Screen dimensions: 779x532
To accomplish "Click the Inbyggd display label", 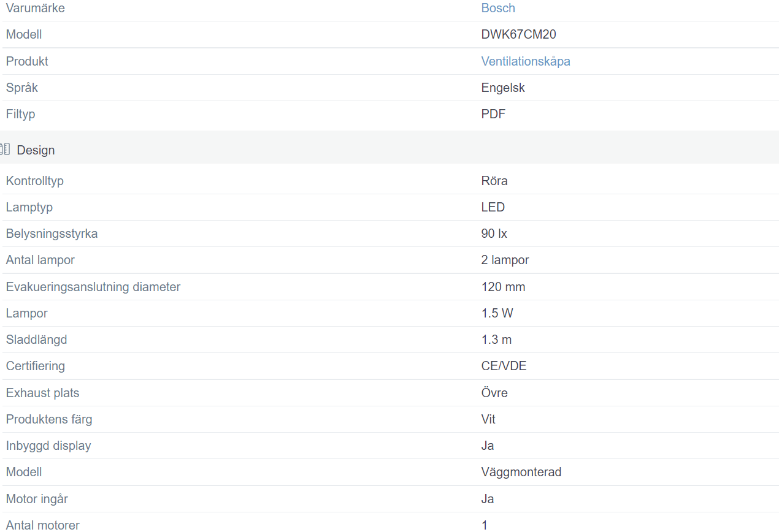I will pyautogui.click(x=48, y=446).
